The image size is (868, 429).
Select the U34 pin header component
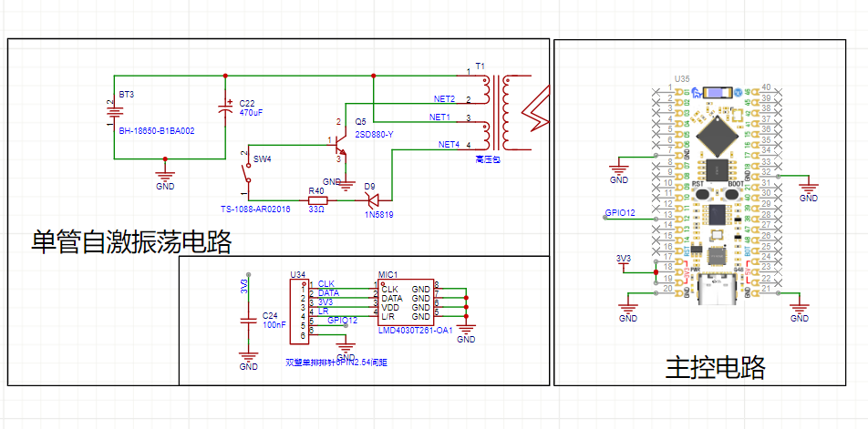(299, 311)
